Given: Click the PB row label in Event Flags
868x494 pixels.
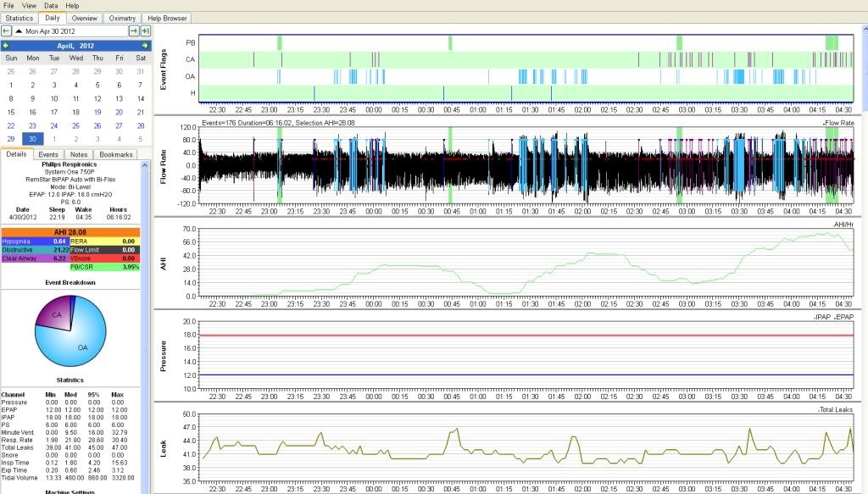Looking at the screenshot, I should point(191,42).
